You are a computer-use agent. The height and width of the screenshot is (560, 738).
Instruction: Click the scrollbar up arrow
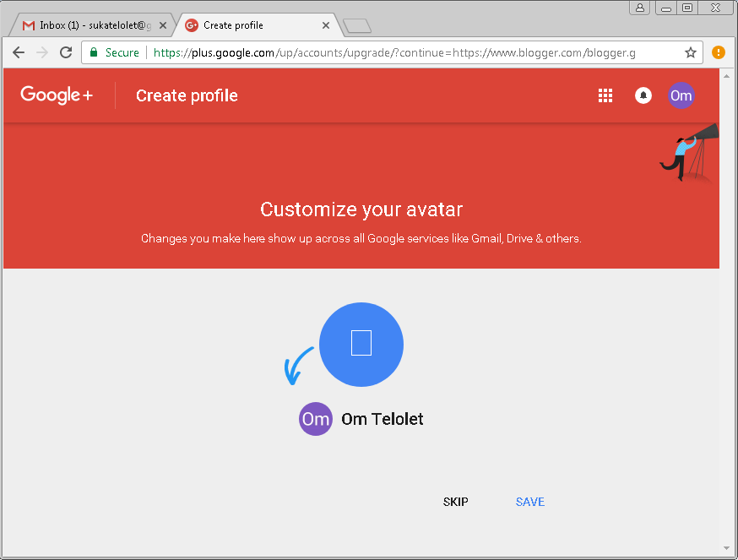727,76
